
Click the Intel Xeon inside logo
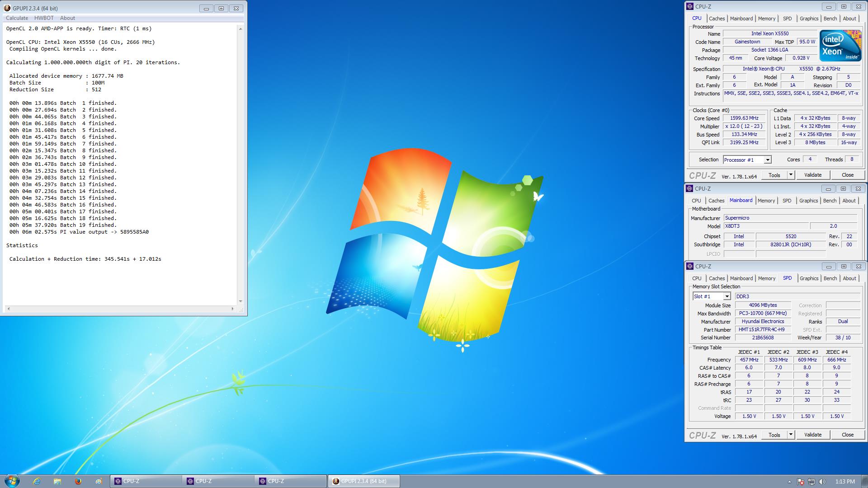tap(840, 46)
